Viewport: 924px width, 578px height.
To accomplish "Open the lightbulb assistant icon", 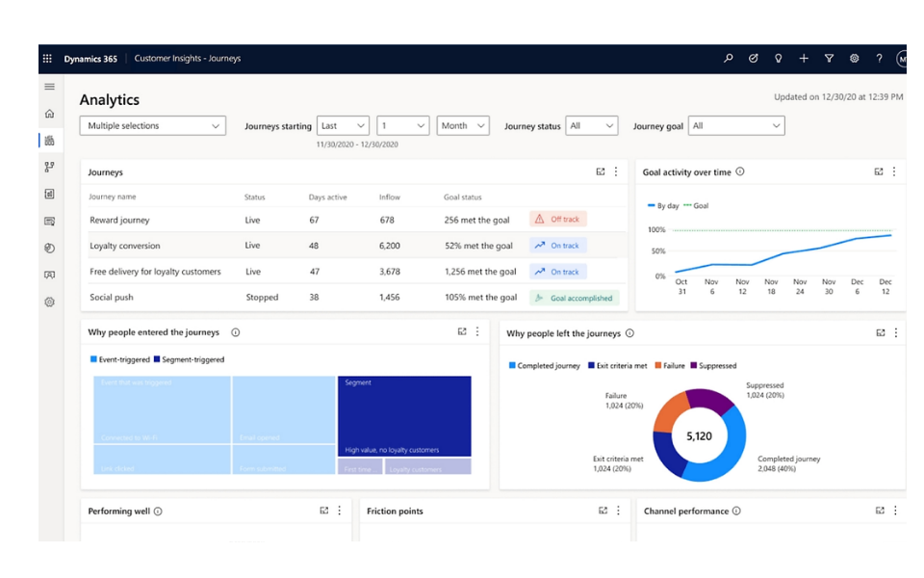I will coord(778,59).
